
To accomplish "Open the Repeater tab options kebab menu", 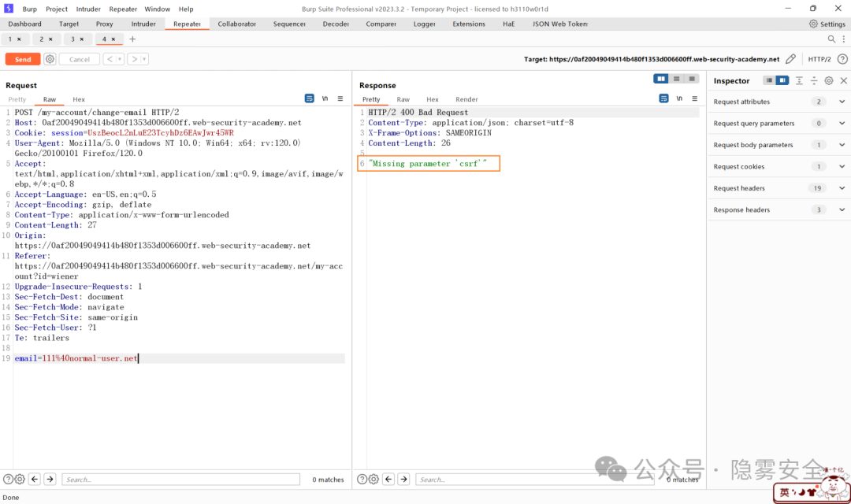I will coord(843,39).
